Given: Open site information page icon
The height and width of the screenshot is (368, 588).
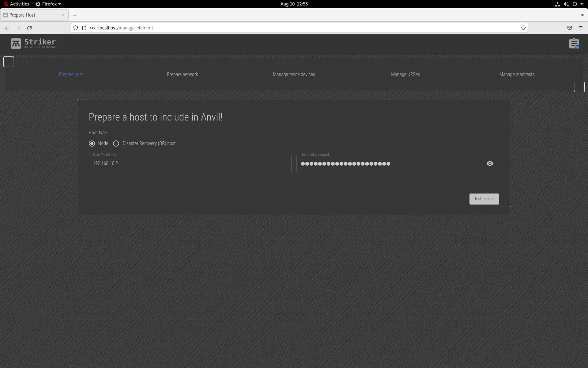Looking at the screenshot, I should tap(84, 28).
